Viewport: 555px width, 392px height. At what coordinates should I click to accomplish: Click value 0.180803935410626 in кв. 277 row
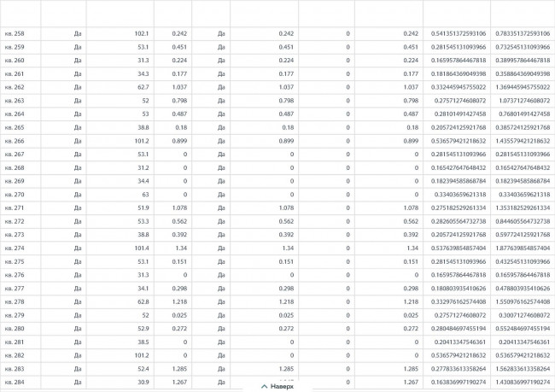(x=459, y=289)
